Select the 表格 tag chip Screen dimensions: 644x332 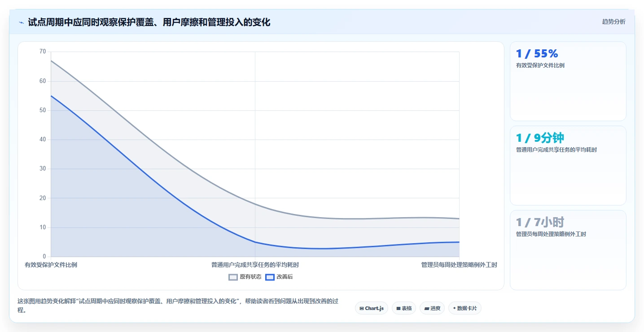click(404, 308)
